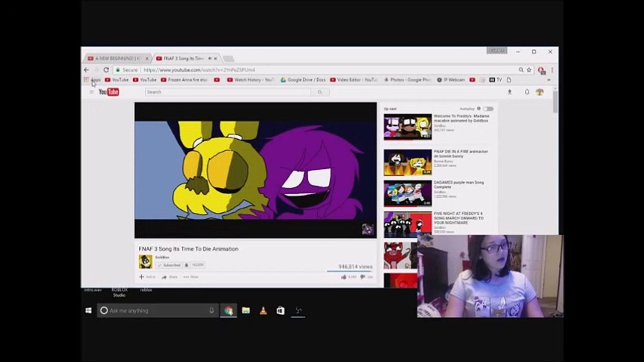Open FIVE NIGHT AT FREDDY'S 4 thumbnail
This screenshot has width=644, height=362.
[x=408, y=224]
